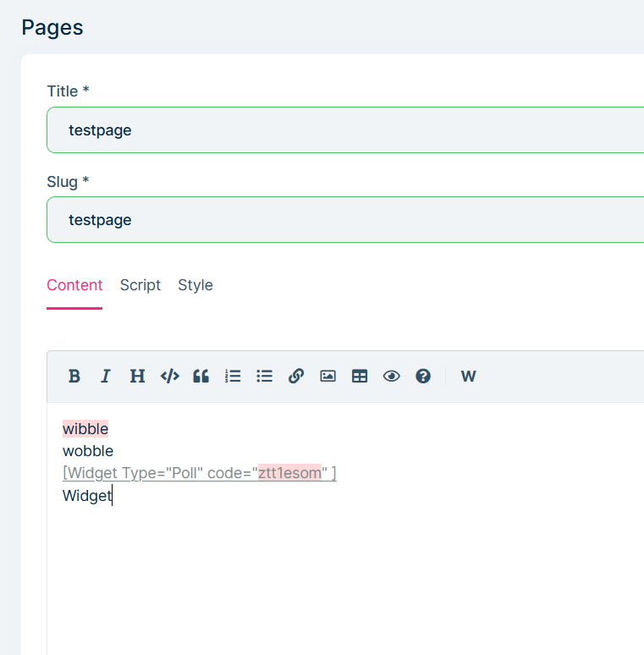Image resolution: width=644 pixels, height=655 pixels.
Task: Add a blockquote with quote icon
Action: [x=201, y=377]
